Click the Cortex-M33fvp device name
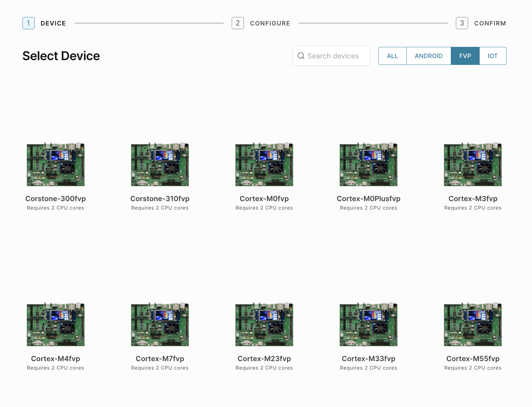 [x=369, y=359]
